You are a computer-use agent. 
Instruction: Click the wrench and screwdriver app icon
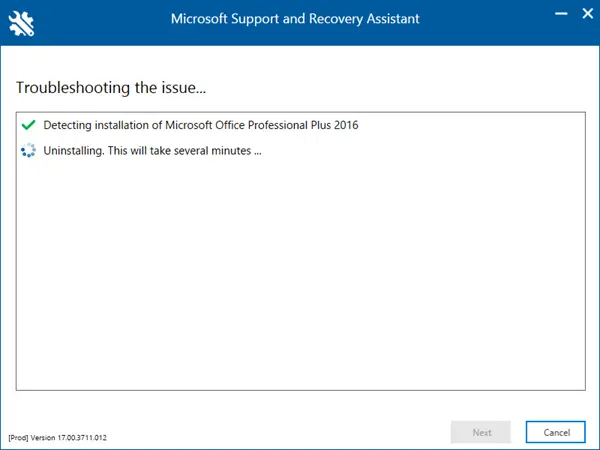tap(21, 24)
